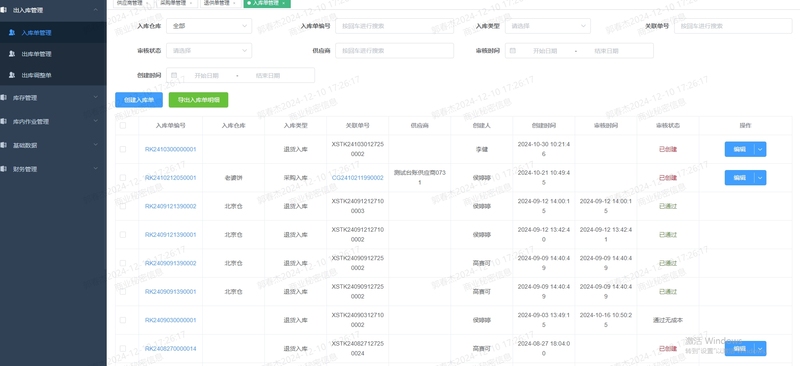Image resolution: width=800 pixels, height=366 pixels.
Task: Click the 采购入库 type cell
Action: coord(295,178)
